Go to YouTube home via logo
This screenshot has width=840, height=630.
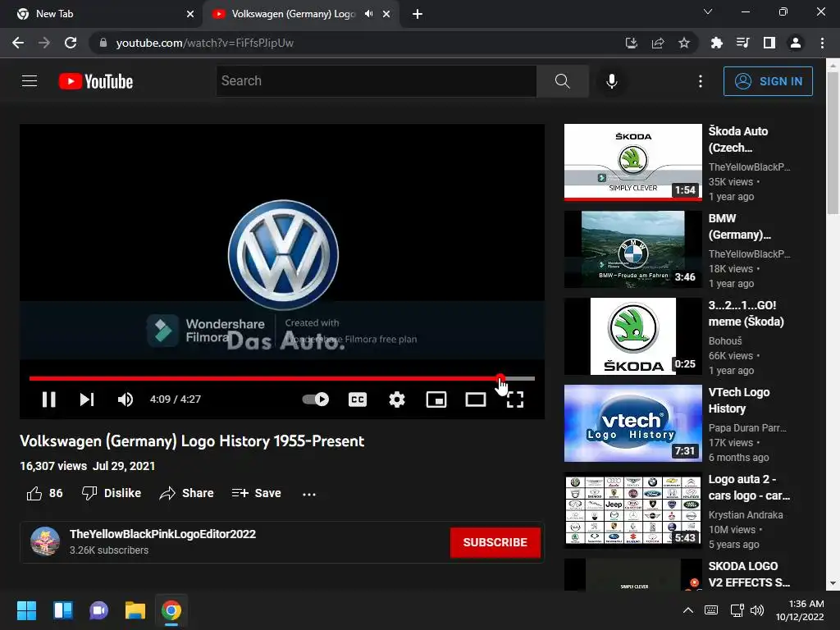[96, 81]
